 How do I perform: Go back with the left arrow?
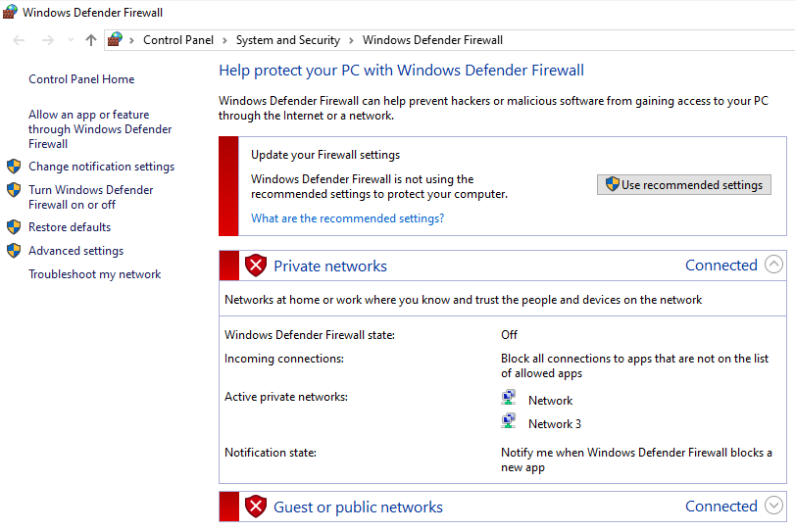pos(19,40)
